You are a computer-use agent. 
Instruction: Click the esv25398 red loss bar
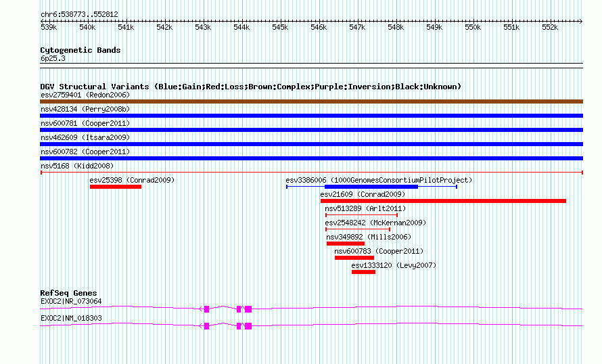pos(116,187)
